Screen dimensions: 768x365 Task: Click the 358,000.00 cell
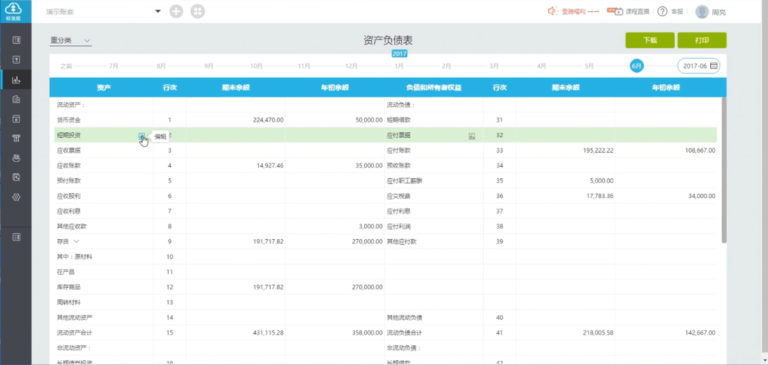(367, 333)
